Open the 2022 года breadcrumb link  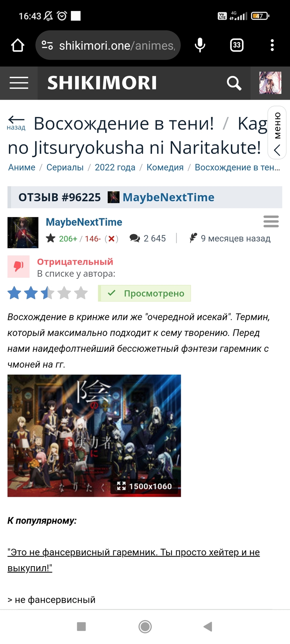tap(115, 167)
